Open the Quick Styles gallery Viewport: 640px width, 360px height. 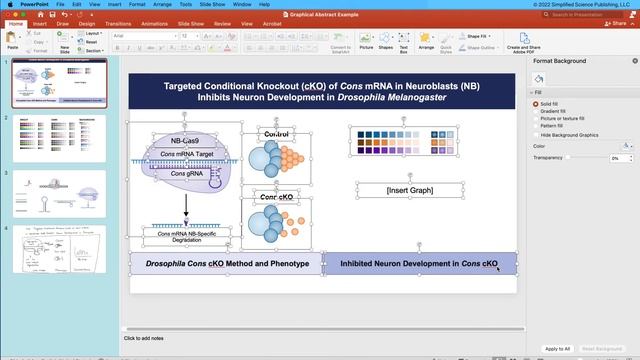pyautogui.click(x=446, y=43)
